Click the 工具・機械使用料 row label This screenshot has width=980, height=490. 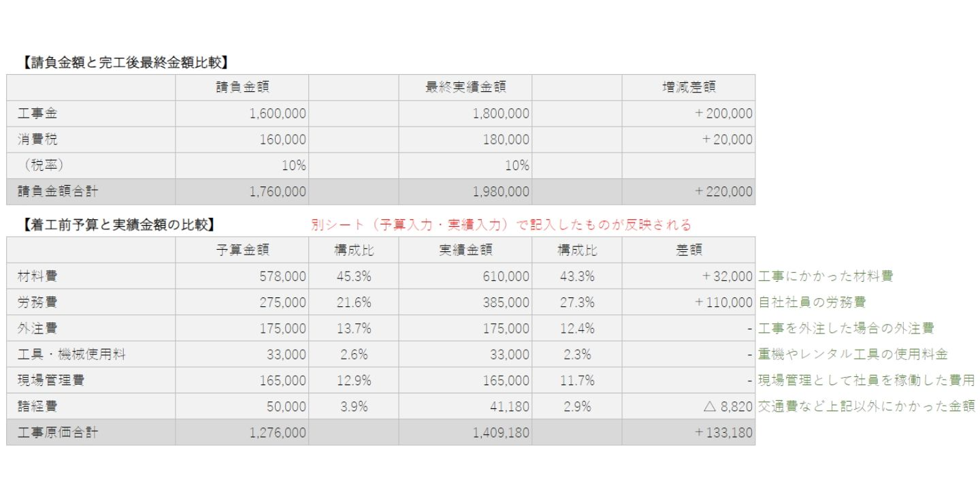point(91,355)
